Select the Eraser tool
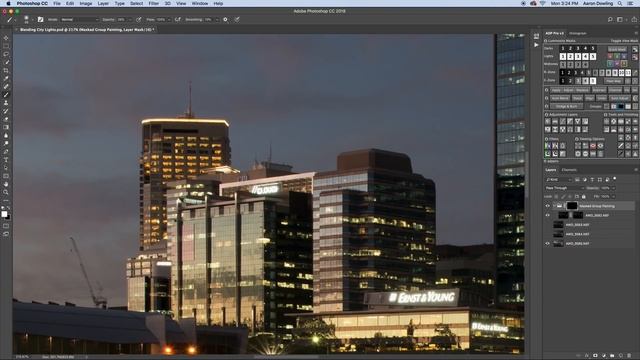 6,119
